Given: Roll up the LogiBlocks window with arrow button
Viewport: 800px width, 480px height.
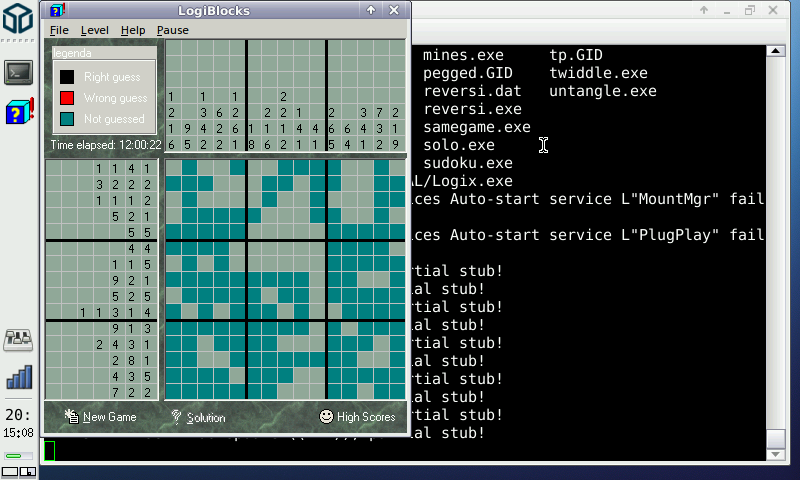Looking at the screenshot, I should (x=371, y=11).
